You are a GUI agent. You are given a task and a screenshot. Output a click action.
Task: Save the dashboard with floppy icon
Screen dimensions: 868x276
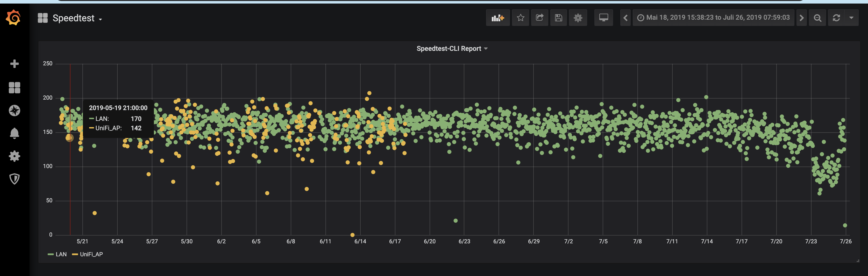tap(559, 18)
